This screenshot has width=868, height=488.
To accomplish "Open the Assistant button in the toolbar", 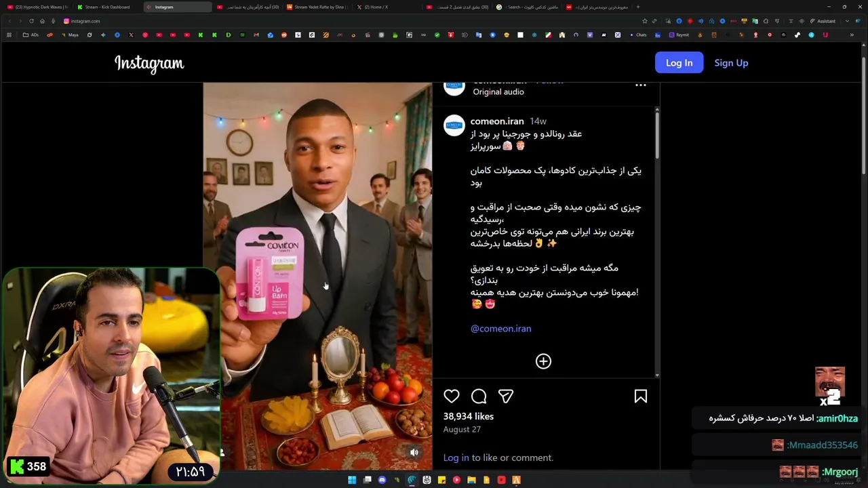I will [x=823, y=21].
